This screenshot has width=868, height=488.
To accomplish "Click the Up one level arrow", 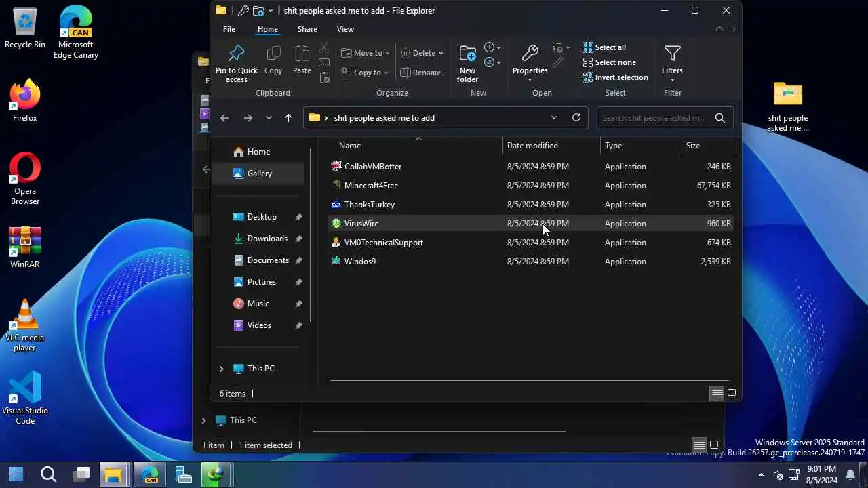I will click(288, 118).
